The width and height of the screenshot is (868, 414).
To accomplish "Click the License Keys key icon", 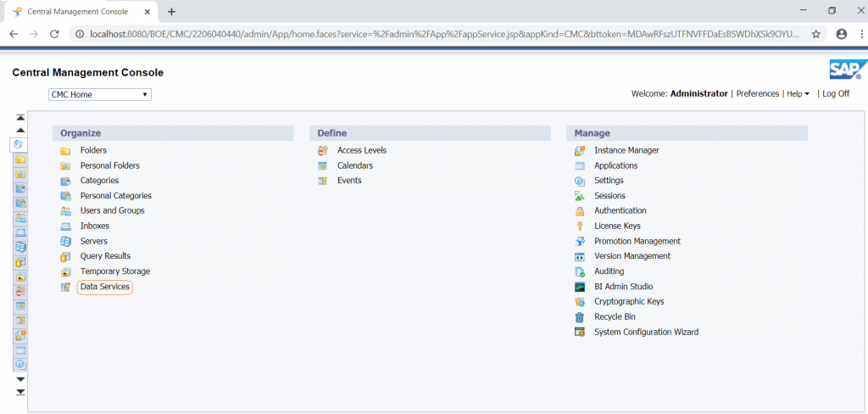I will pos(580,227).
